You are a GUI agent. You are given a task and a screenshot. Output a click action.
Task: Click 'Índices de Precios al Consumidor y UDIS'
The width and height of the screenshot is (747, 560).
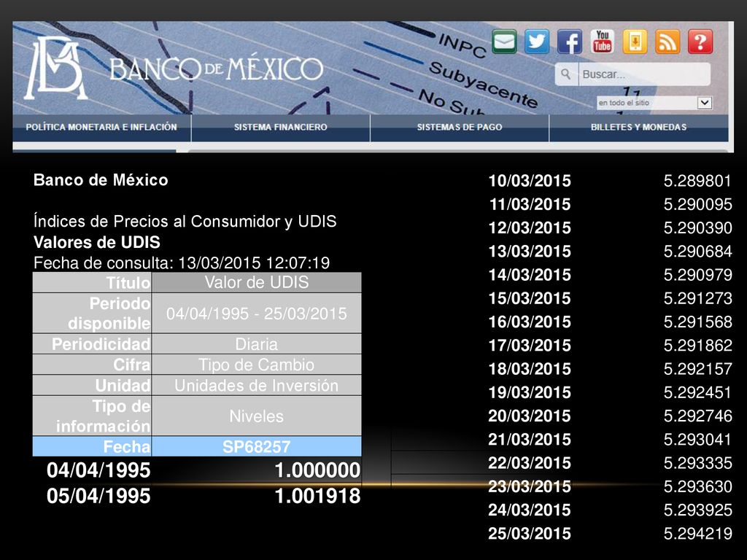[x=185, y=222]
